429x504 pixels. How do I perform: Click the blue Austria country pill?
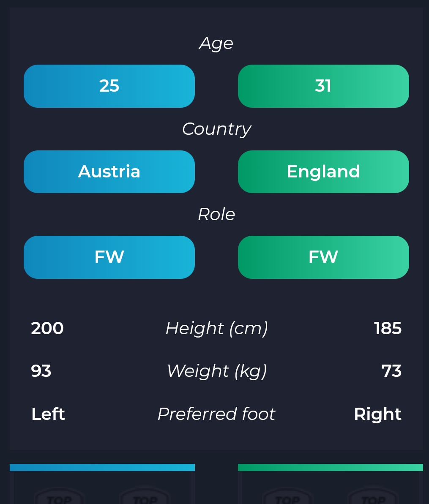(109, 172)
